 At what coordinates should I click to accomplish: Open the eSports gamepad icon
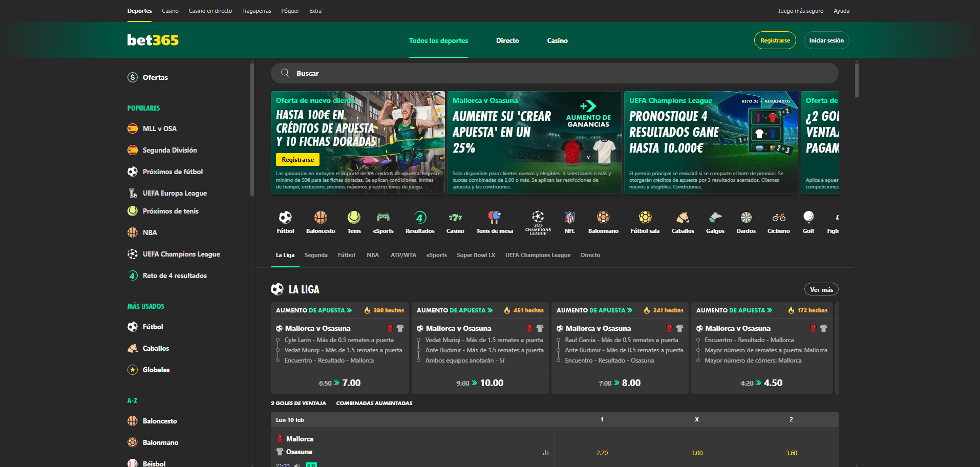coord(383,218)
